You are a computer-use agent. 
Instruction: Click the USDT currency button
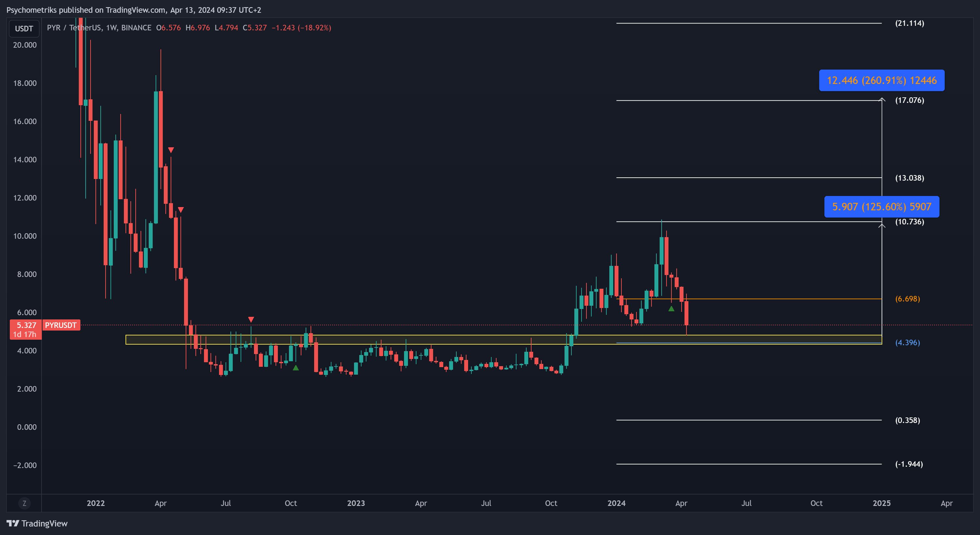click(24, 28)
